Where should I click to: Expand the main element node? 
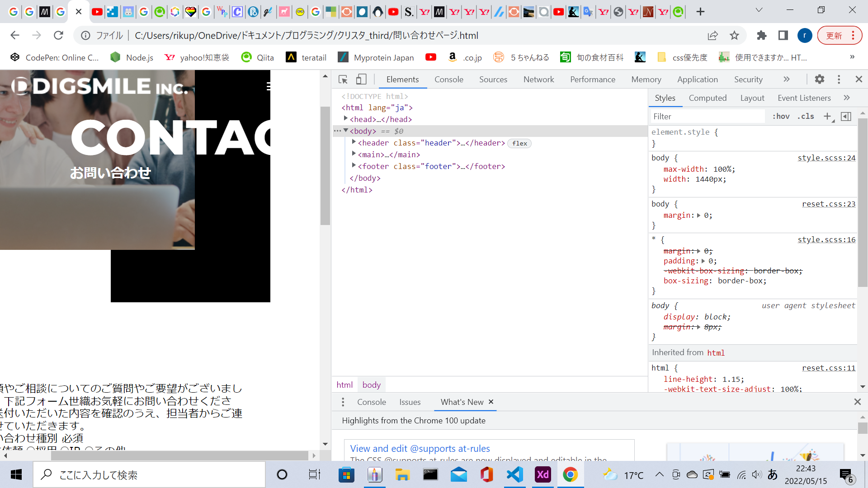click(354, 154)
